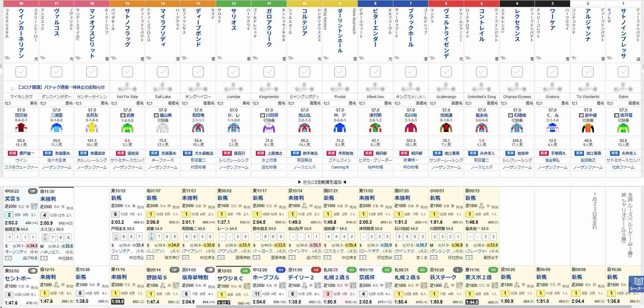Open horse page for アルジャンナ

(x=588, y=25)
